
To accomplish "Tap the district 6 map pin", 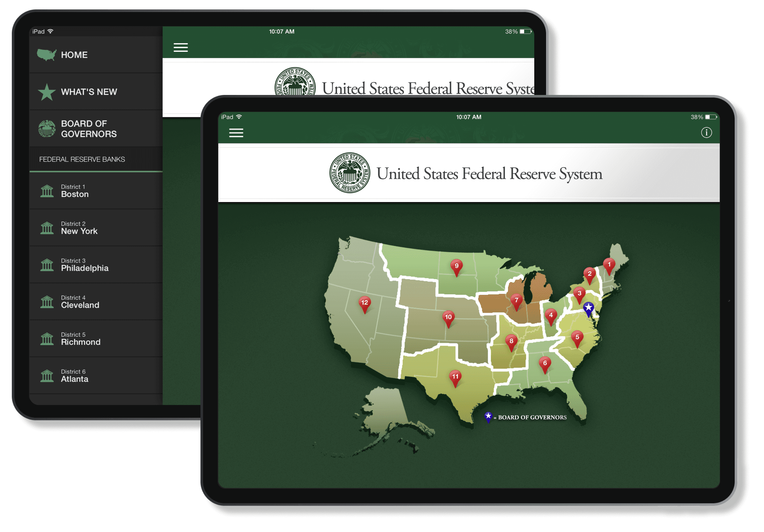I will 545,364.
